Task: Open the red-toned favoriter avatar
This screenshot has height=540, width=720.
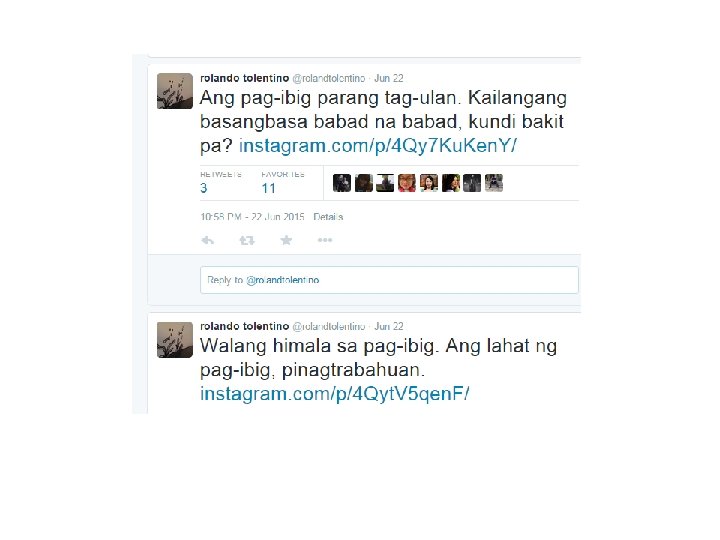Action: tap(407, 183)
